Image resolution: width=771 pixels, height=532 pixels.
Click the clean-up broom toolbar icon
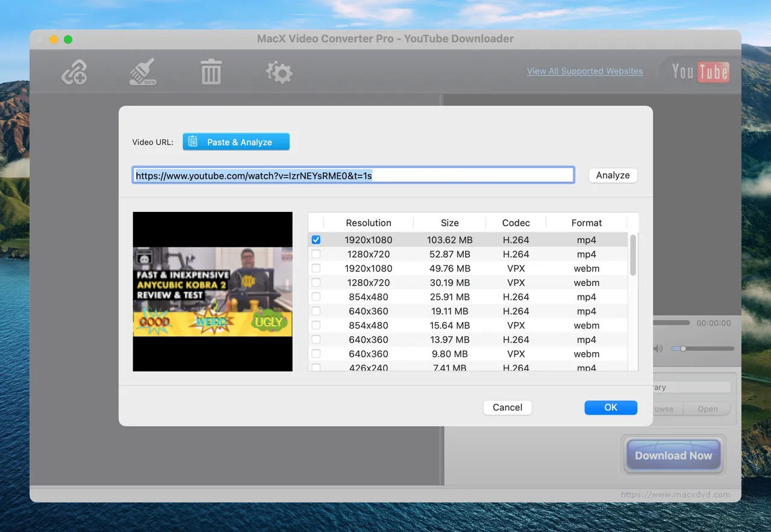point(143,72)
